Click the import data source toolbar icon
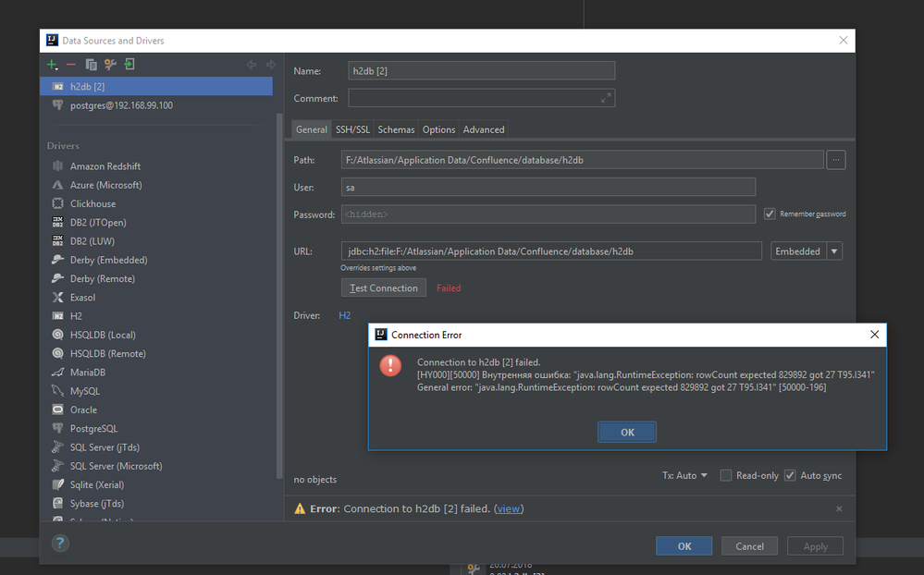Screen dimensions: 924x575 coord(129,64)
